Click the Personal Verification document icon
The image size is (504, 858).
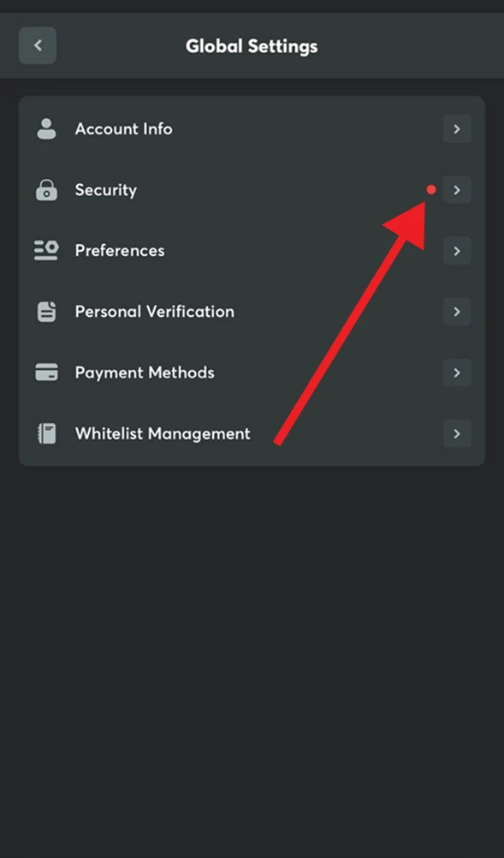[46, 311]
